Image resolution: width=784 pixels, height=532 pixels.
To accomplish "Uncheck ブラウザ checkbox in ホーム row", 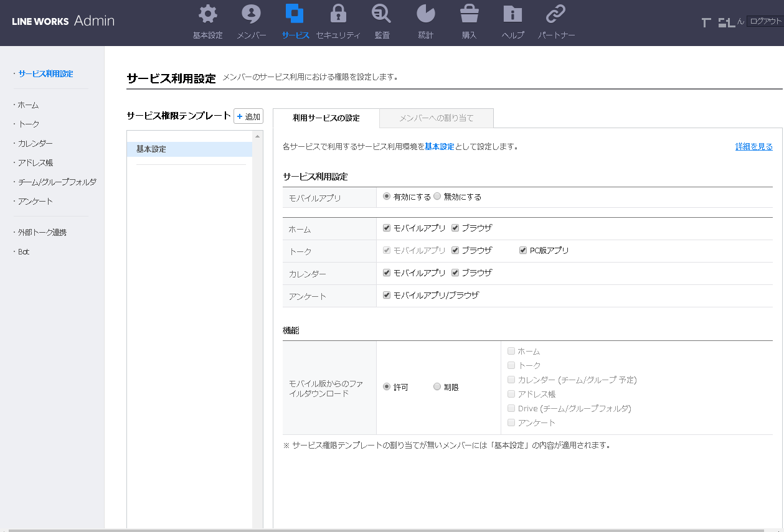I will pos(455,228).
